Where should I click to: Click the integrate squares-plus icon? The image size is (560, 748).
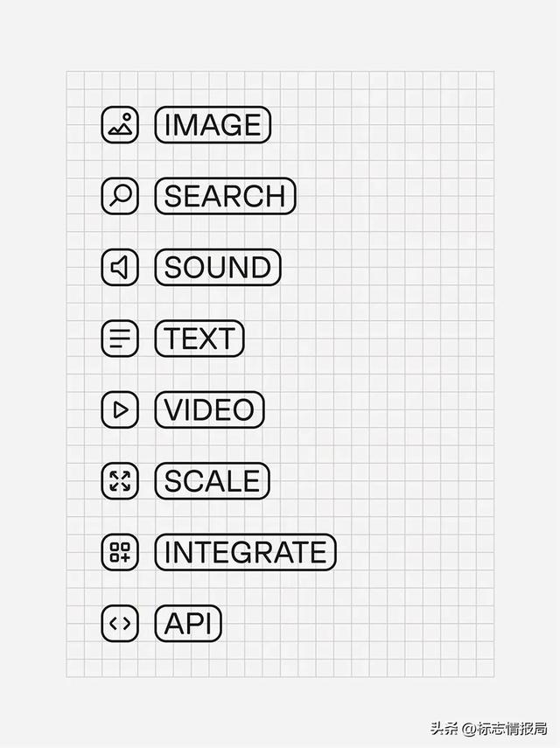coord(120,552)
